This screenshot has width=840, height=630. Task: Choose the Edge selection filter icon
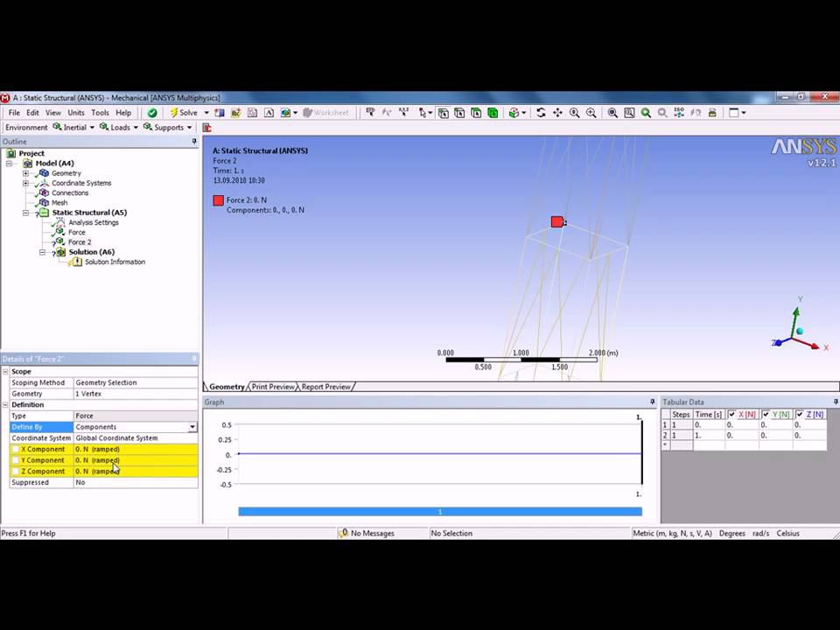(x=459, y=113)
